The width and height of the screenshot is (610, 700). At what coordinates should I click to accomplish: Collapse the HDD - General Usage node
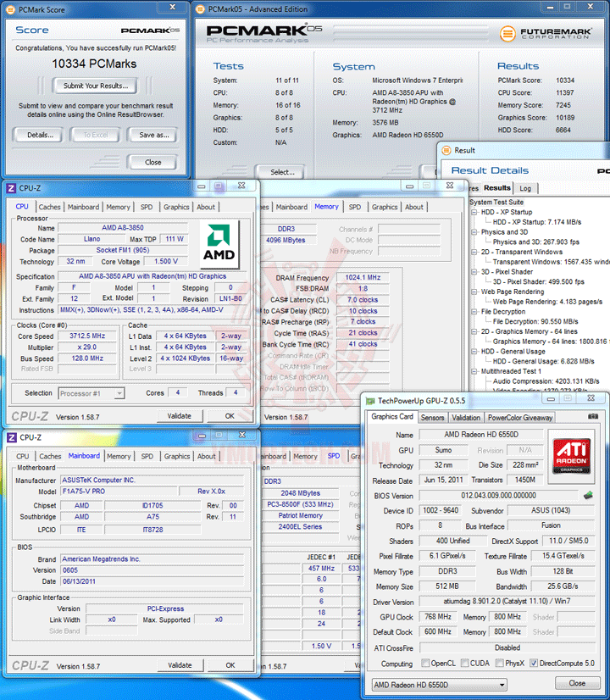(474, 352)
